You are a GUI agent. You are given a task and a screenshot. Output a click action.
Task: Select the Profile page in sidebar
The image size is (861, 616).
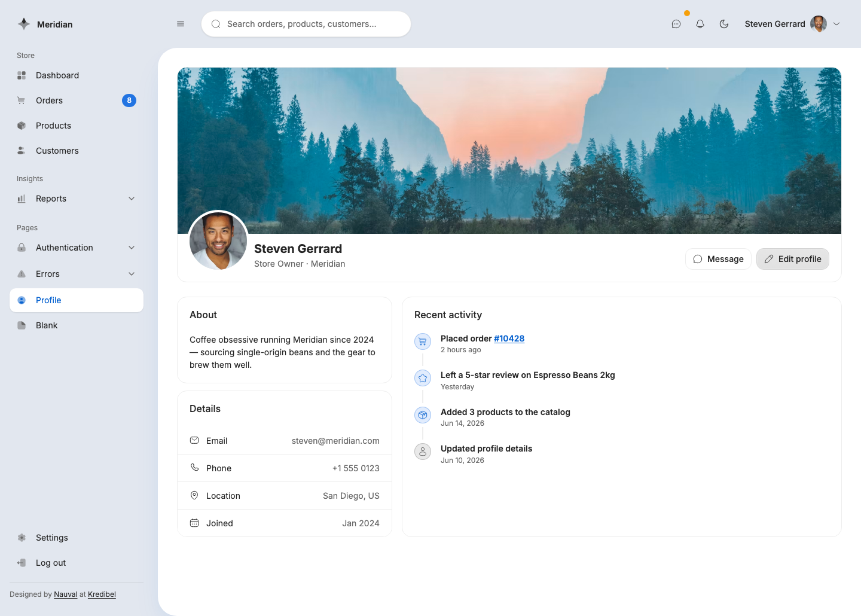point(77,300)
